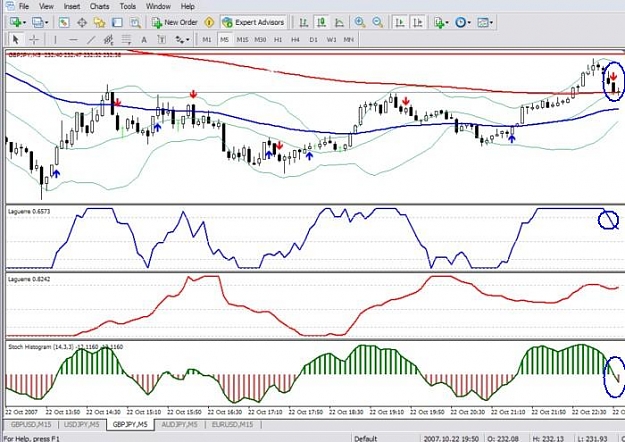The image size is (625, 442).
Task: Open the Tools menu
Action: click(x=128, y=6)
